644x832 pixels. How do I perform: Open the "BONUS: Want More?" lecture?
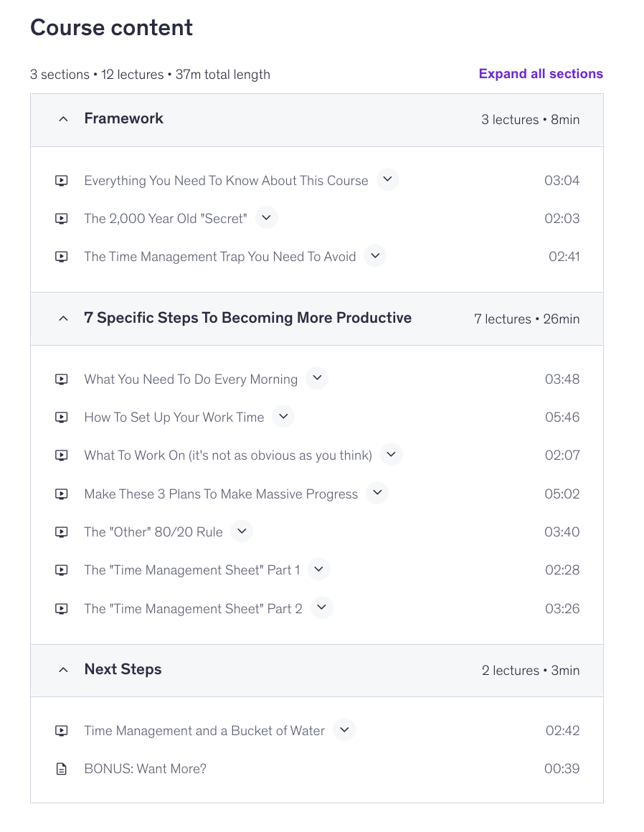click(x=145, y=769)
